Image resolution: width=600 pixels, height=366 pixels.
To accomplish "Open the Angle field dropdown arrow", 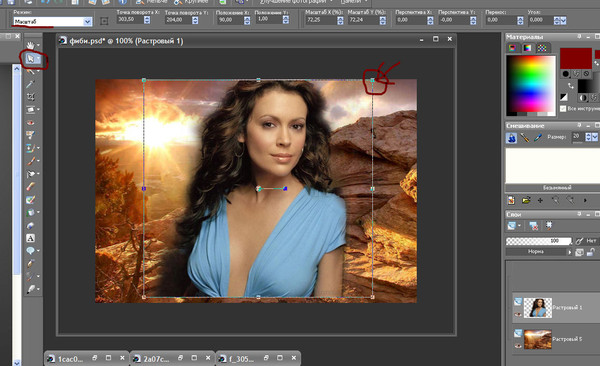I will pos(563,21).
